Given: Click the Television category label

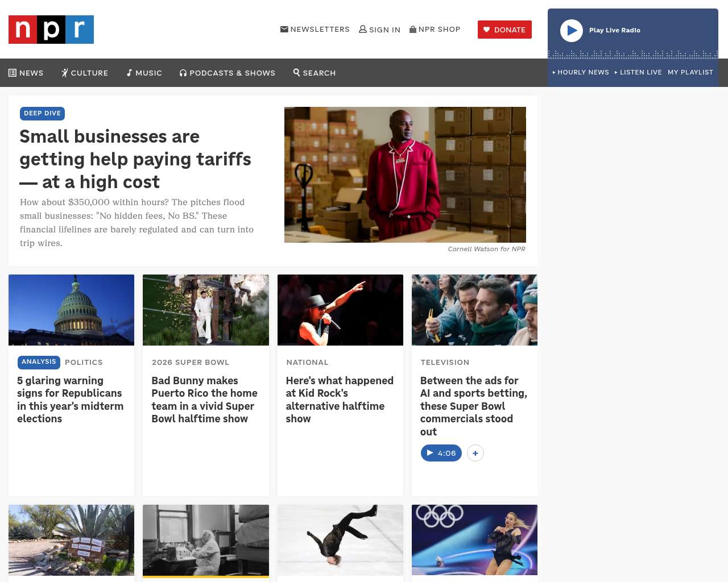Looking at the screenshot, I should tap(445, 363).
